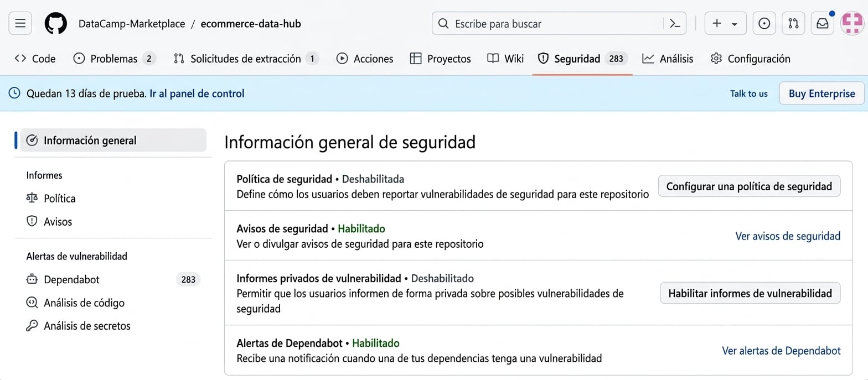Image resolution: width=868 pixels, height=380 pixels.
Task: Click Habilitar informes de vulnerabilidad button
Action: pos(750,293)
